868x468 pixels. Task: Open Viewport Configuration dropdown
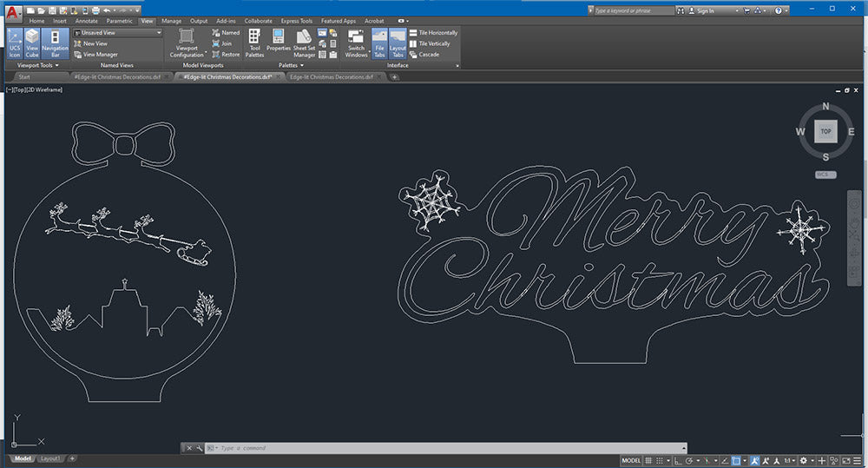187,43
